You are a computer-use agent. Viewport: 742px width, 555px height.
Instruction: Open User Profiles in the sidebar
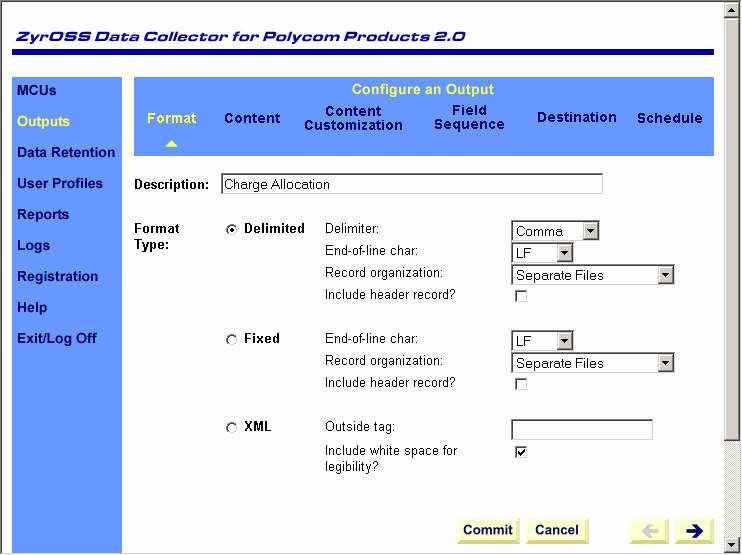(x=60, y=184)
